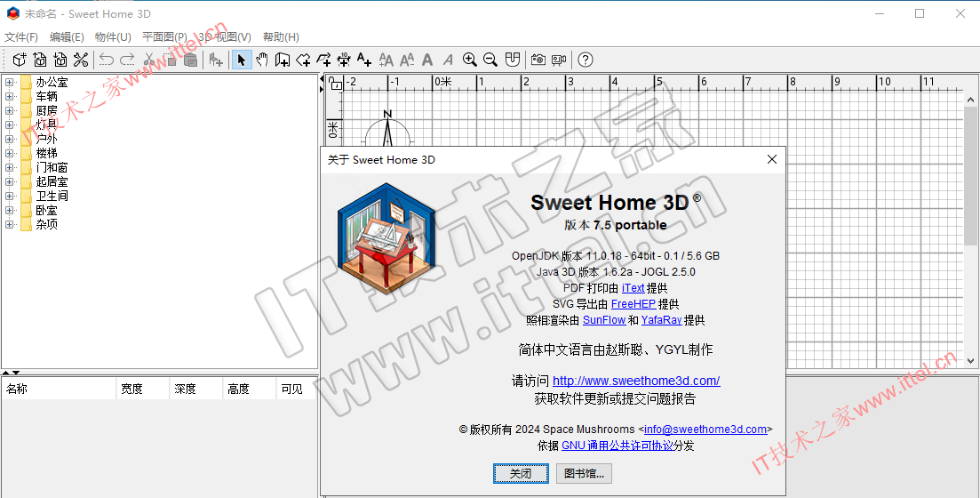Click the 关闭 button in About dialog
The image size is (980, 498).
pos(521,474)
